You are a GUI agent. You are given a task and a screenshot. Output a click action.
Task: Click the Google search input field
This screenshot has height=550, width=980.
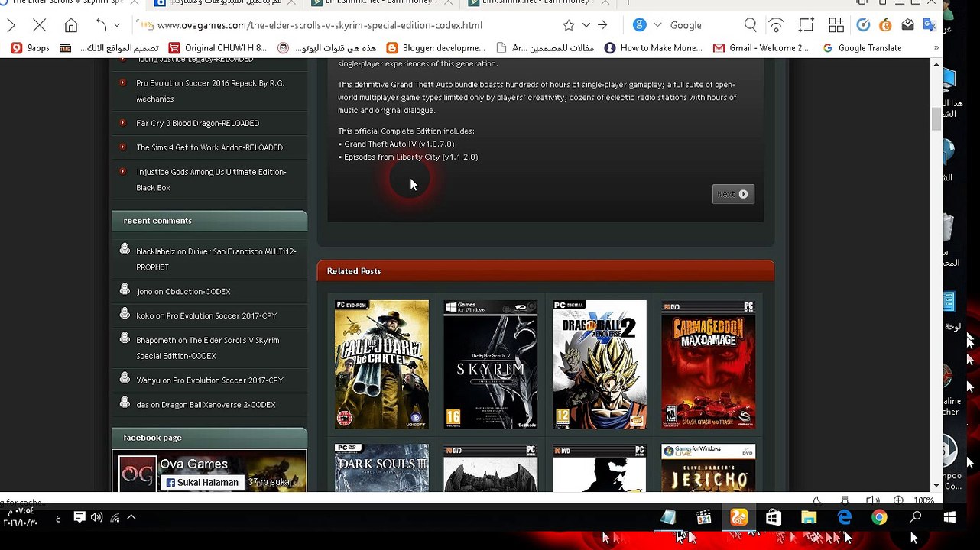click(703, 25)
